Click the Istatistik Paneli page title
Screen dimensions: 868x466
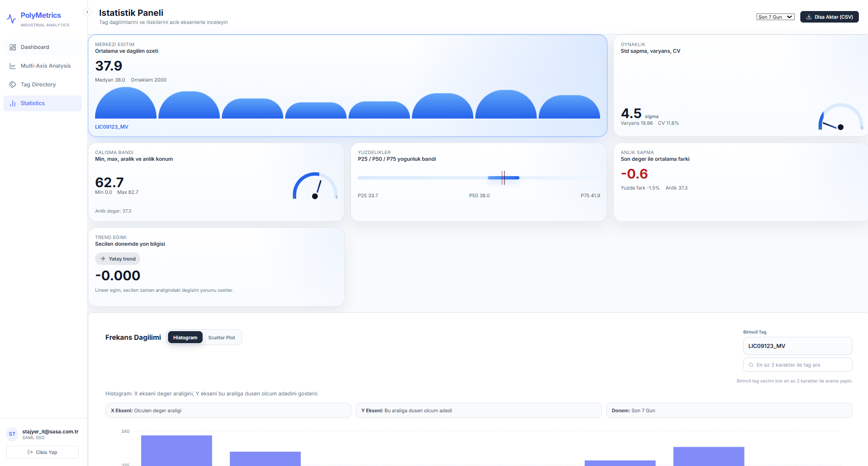[x=131, y=13]
